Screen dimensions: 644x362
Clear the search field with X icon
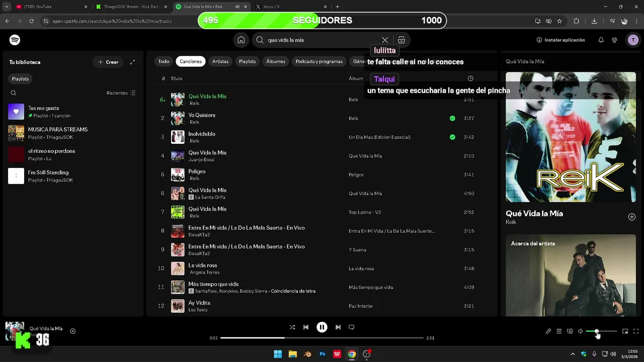click(x=385, y=40)
